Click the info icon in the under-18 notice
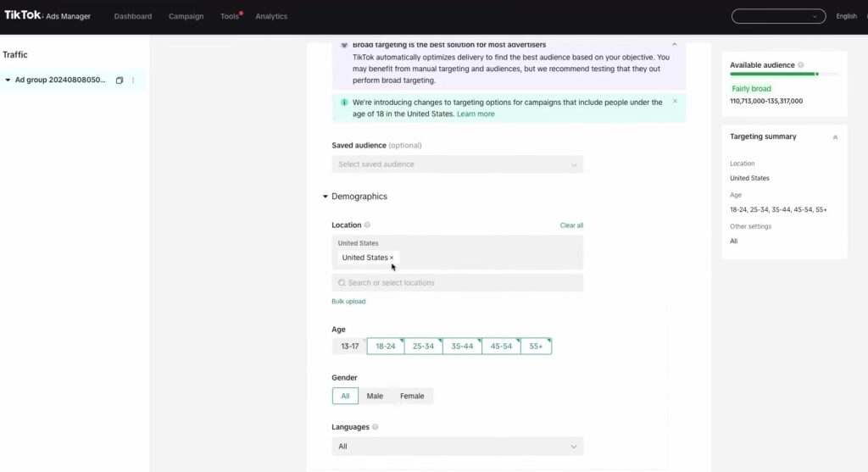This screenshot has width=868, height=472. [x=344, y=103]
